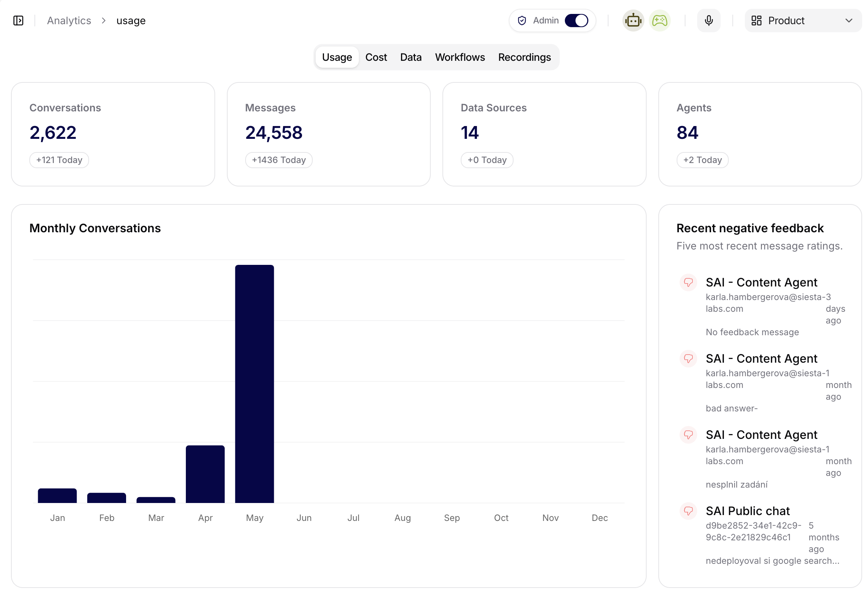Click the 'nesplnil zadání' feedback text
The width and height of the screenshot is (868, 592).
coord(736,485)
